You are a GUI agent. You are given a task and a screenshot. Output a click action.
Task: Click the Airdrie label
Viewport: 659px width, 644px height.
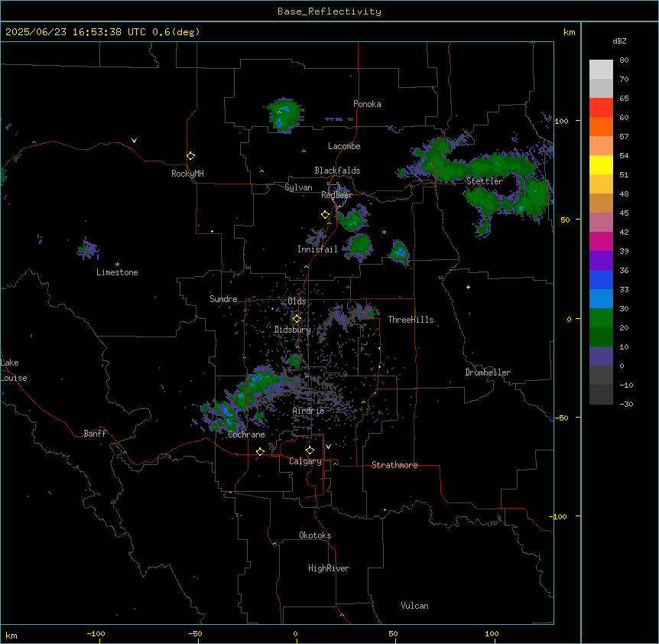308,411
